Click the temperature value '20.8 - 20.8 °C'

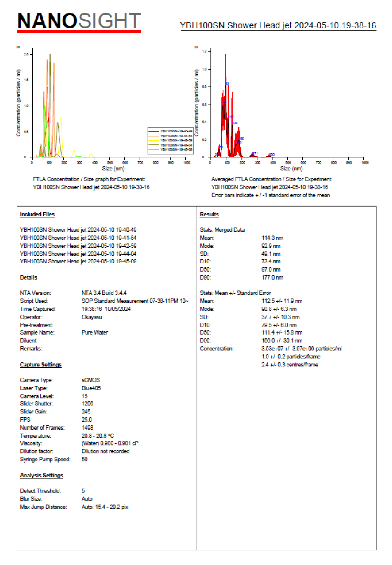coord(98,436)
